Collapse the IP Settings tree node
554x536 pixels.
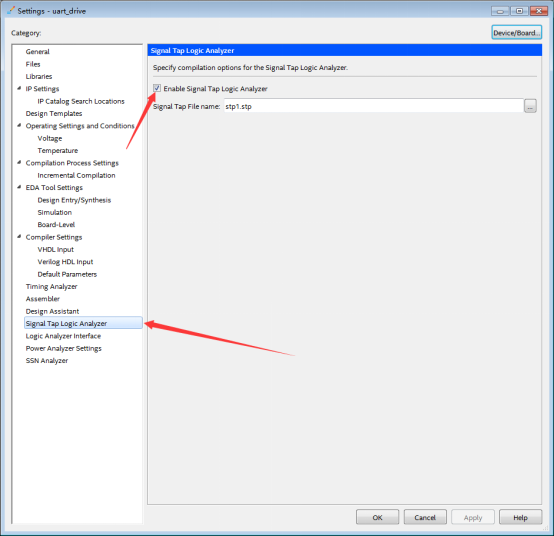click(19, 88)
